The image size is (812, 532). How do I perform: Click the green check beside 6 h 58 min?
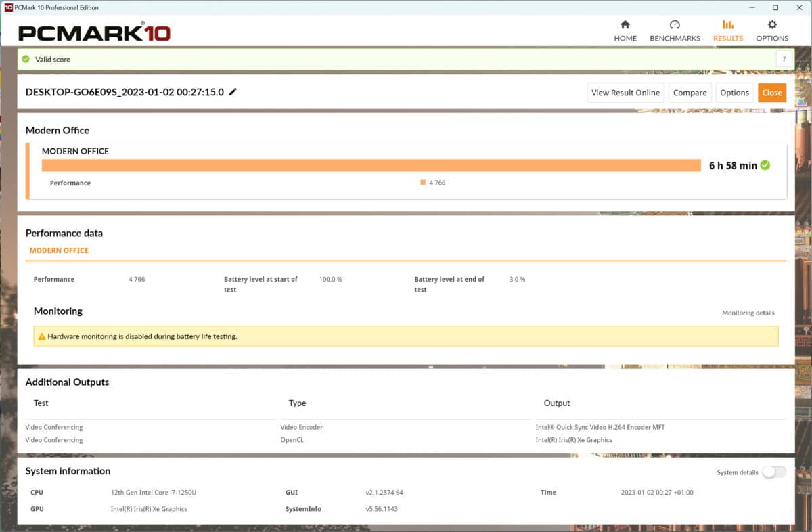click(765, 164)
